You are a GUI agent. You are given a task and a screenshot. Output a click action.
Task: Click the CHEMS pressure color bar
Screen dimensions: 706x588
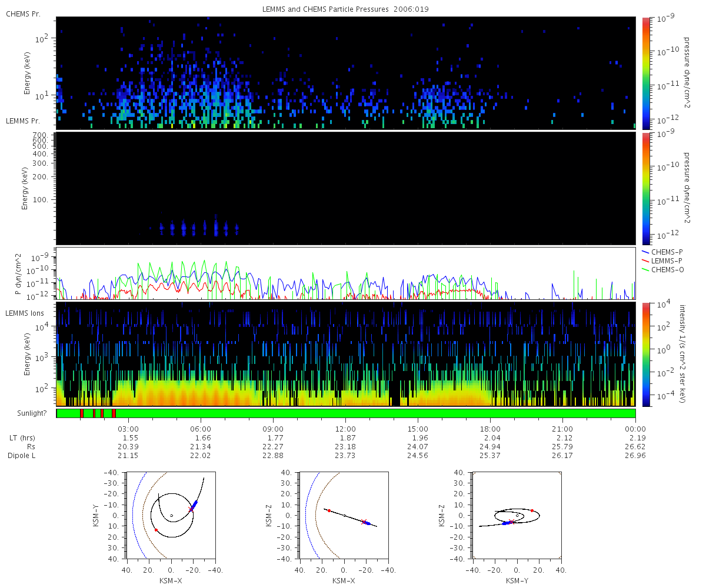click(x=646, y=73)
